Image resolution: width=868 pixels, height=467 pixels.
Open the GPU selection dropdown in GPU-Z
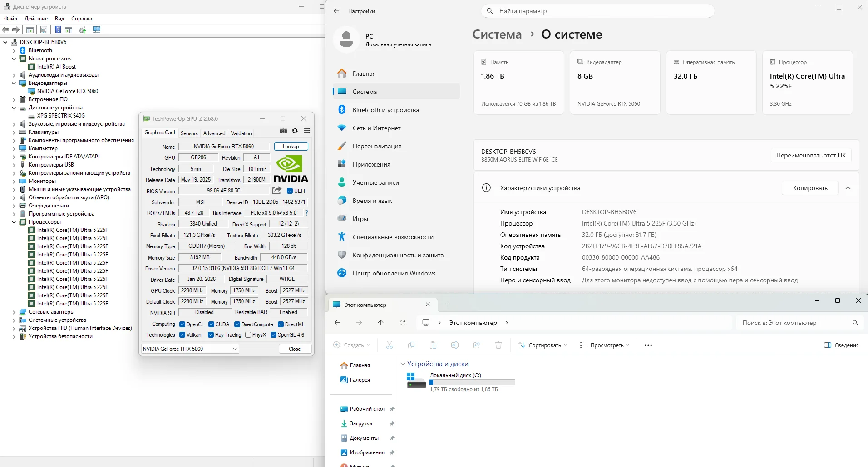[x=190, y=349]
